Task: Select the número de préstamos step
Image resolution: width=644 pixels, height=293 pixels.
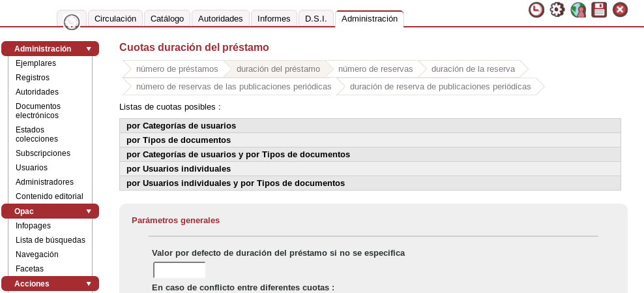Action: coord(177,69)
